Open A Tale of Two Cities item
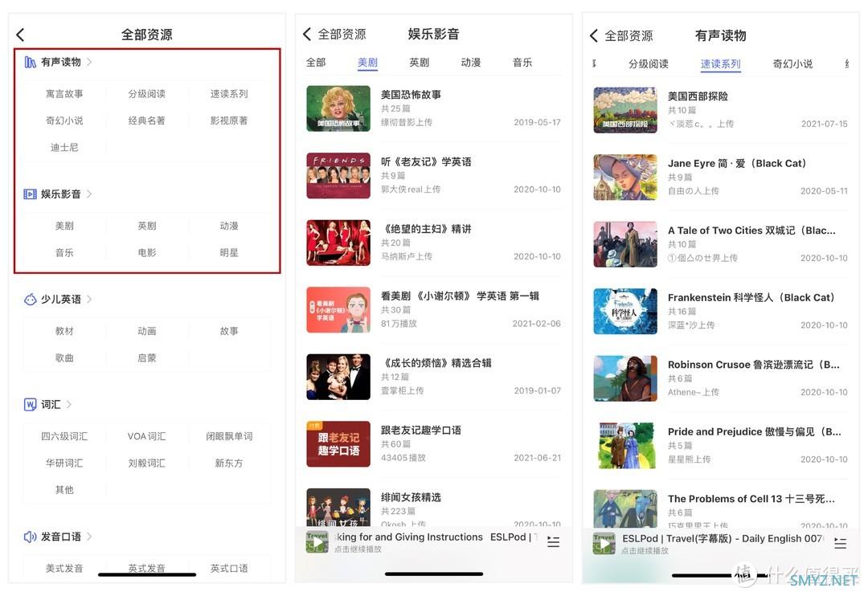Screen dimensions: 868x596 tap(721, 244)
